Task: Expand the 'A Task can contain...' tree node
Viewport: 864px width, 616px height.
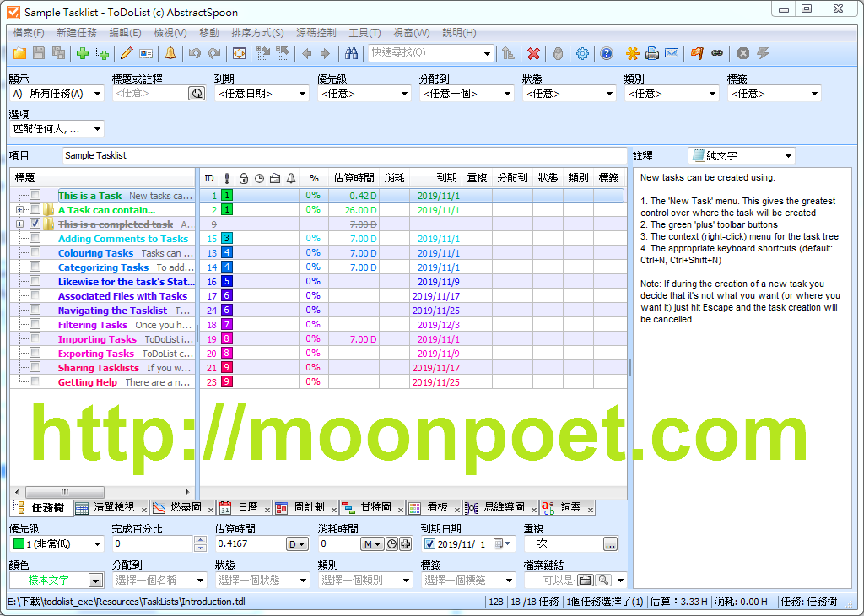Action: click(19, 210)
